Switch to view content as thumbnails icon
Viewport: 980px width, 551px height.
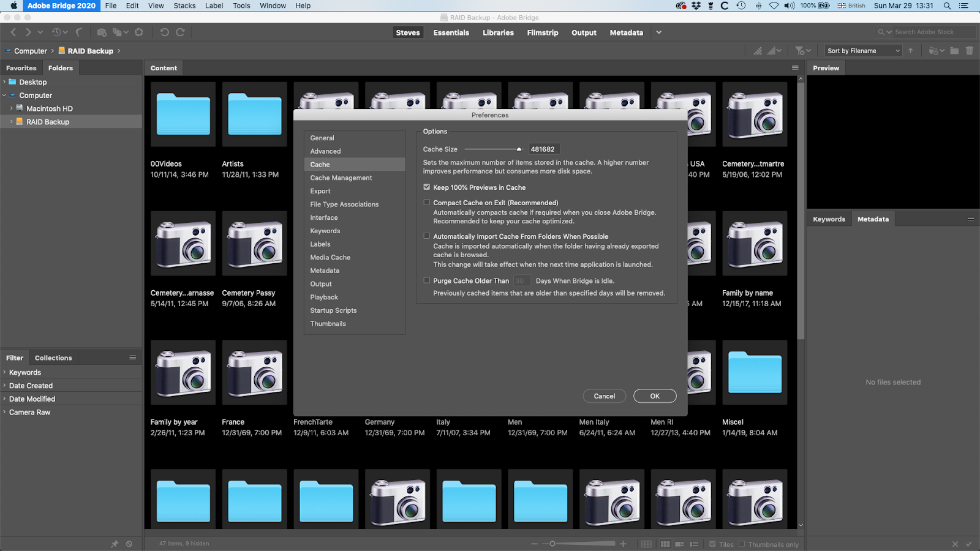coord(665,544)
